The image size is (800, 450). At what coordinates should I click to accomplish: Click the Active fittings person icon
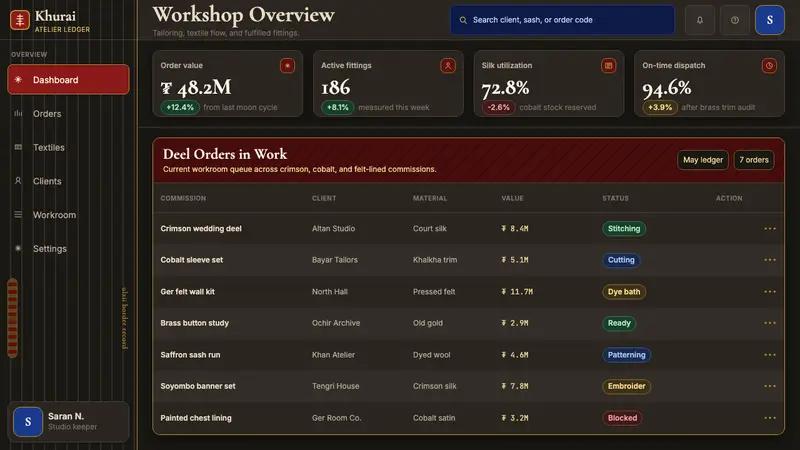(x=448, y=65)
